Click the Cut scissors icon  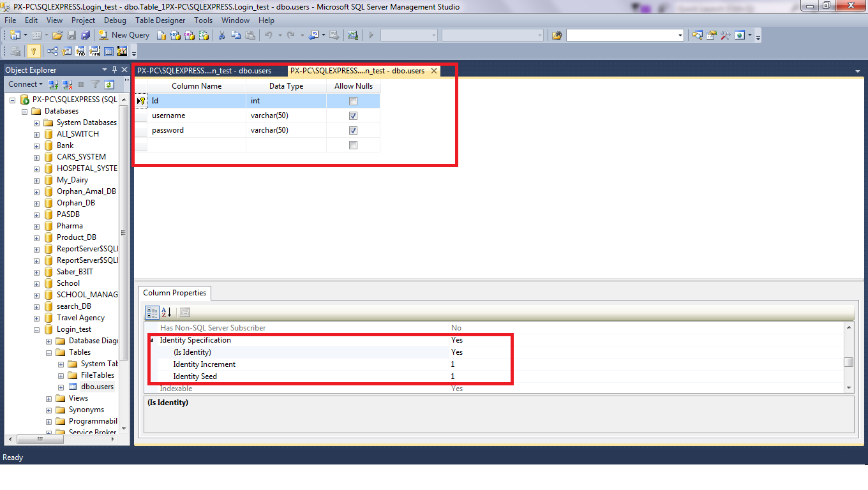[x=221, y=35]
